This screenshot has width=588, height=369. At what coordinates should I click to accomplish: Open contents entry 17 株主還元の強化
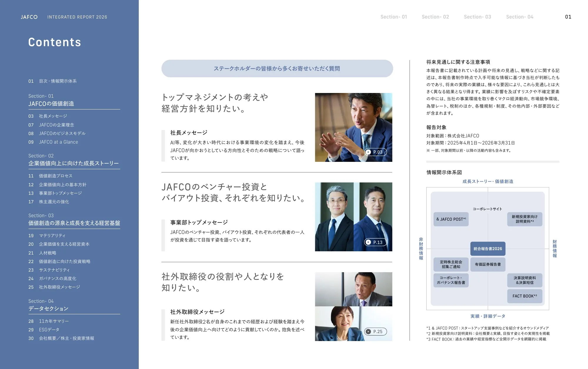(49, 202)
